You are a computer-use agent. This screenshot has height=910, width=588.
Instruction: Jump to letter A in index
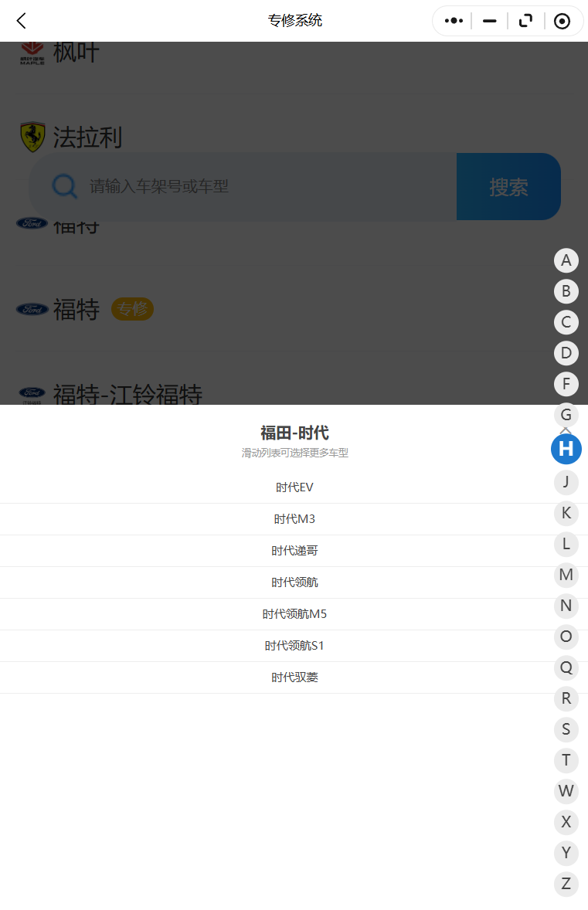pos(566,260)
